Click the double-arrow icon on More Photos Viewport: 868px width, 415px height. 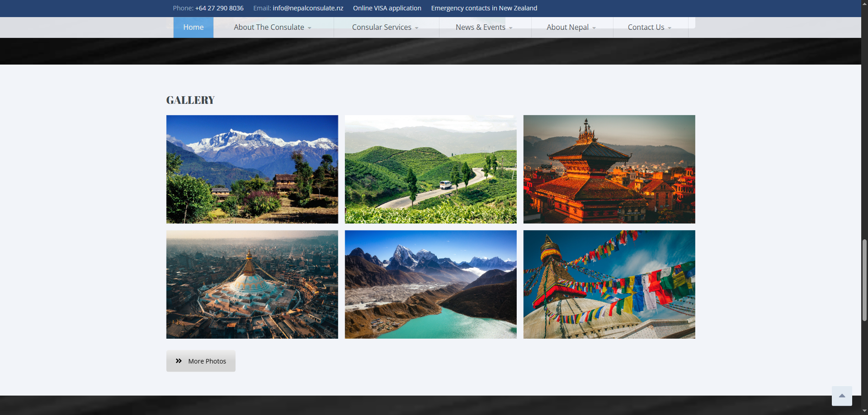point(179,361)
